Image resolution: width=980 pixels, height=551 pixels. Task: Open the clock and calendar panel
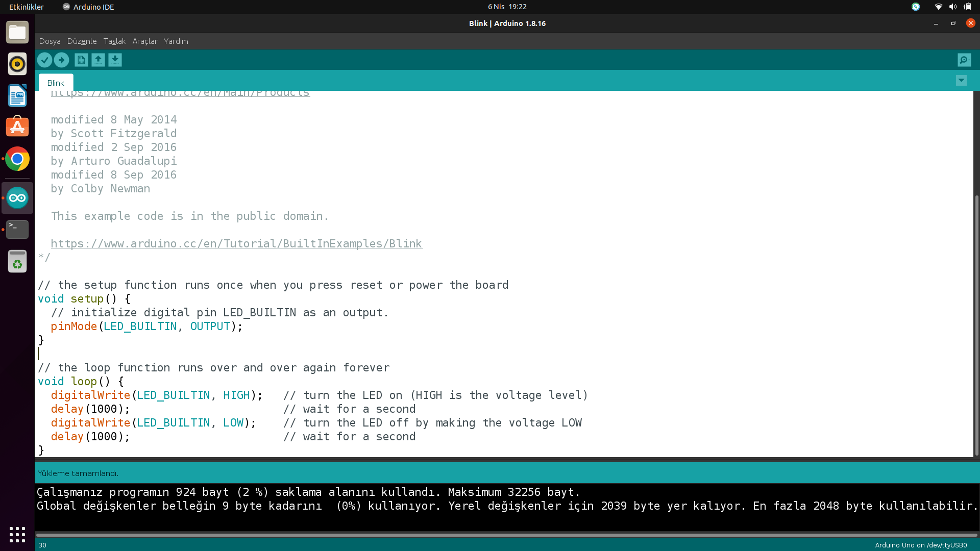[x=507, y=7]
